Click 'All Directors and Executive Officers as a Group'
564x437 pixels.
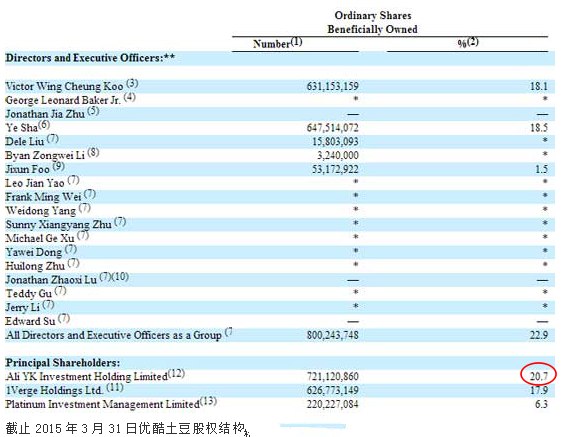(x=113, y=335)
